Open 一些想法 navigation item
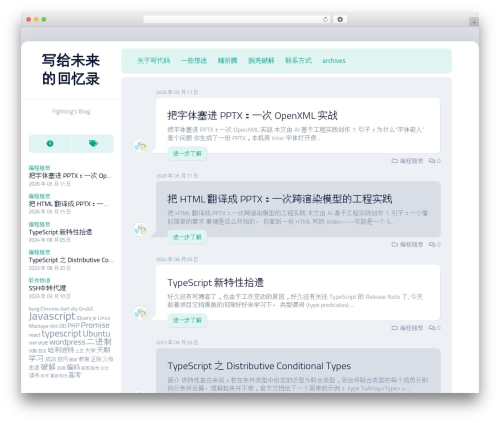Image resolution: width=500 pixels, height=423 pixels. [194, 61]
